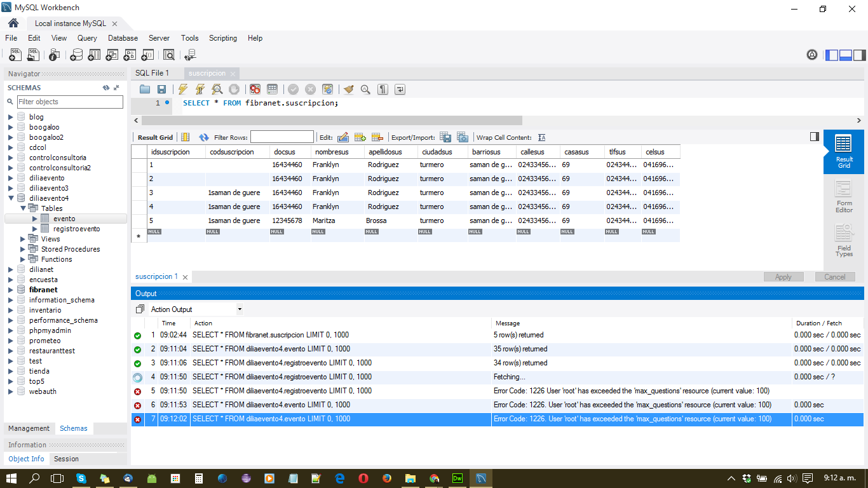Expand the fibranet schema
The width and height of the screenshot is (868, 488).
point(10,290)
